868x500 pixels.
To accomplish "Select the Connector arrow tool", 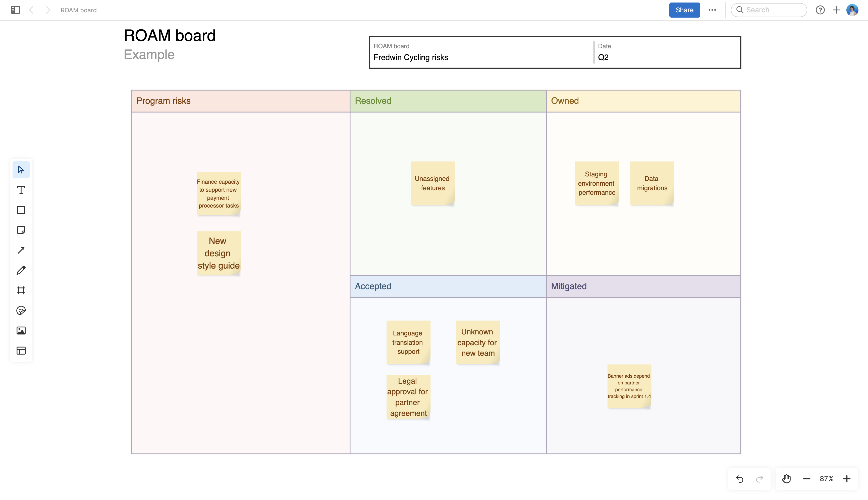I will point(21,250).
